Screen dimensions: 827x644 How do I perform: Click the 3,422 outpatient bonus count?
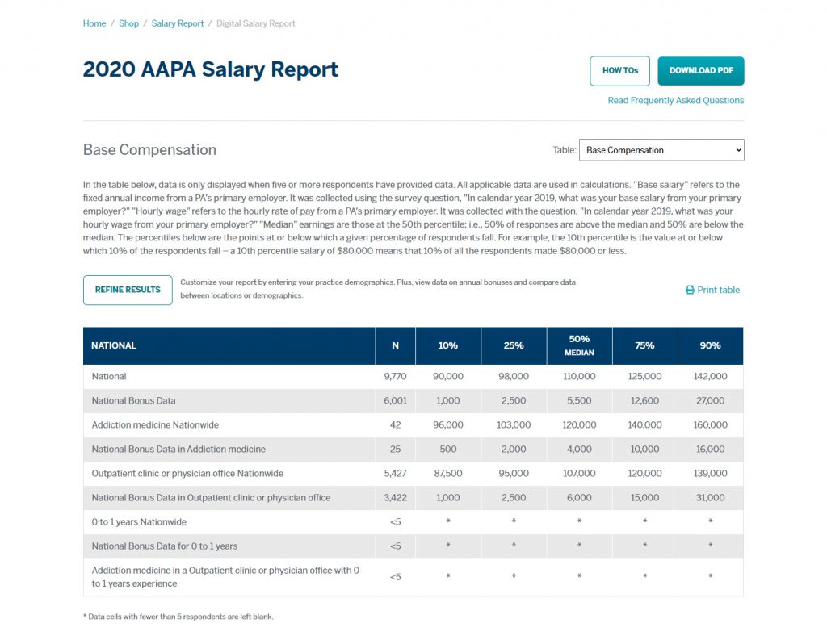tap(395, 498)
